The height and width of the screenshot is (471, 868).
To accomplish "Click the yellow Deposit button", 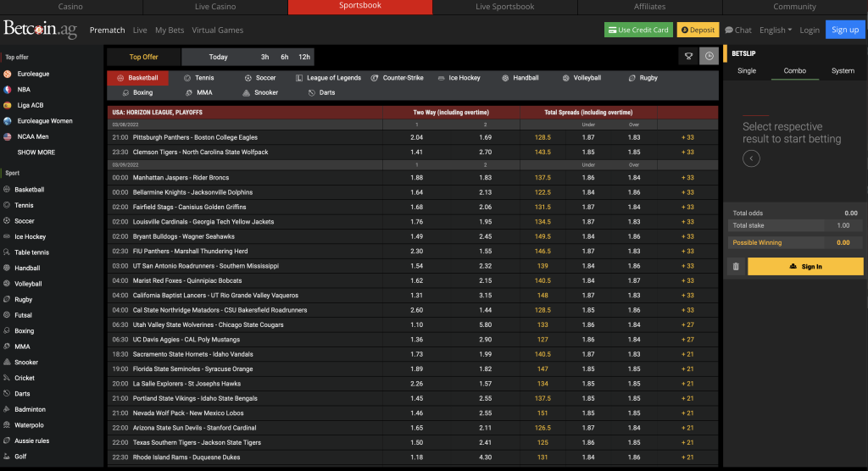I will [698, 30].
